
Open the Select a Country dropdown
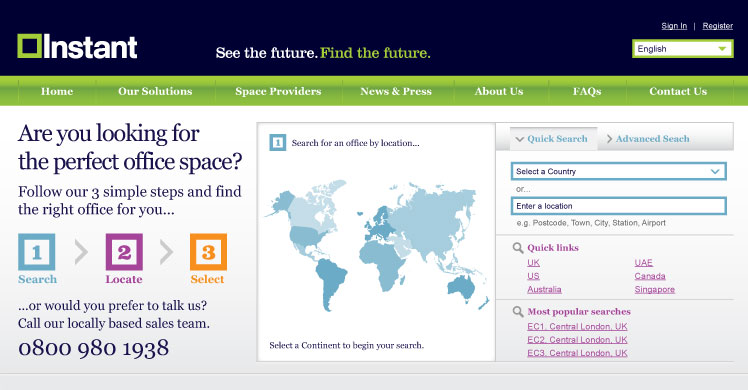pyautogui.click(x=618, y=171)
